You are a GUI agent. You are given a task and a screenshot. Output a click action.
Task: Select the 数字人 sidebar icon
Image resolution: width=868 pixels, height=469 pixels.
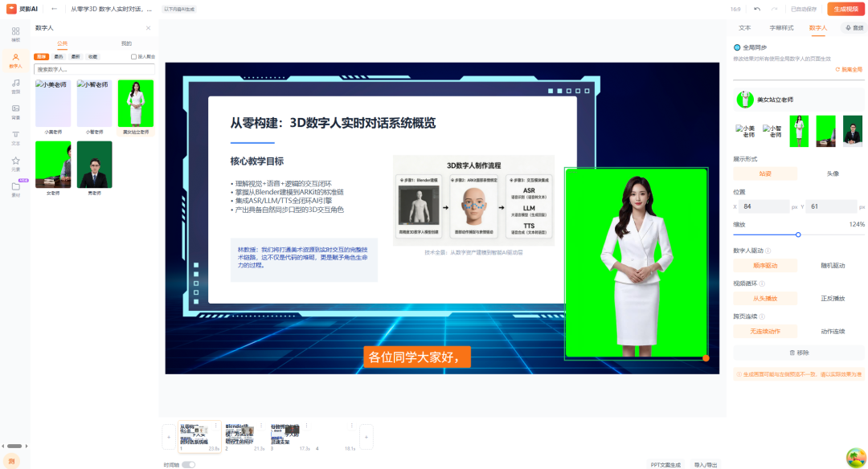pos(15,60)
